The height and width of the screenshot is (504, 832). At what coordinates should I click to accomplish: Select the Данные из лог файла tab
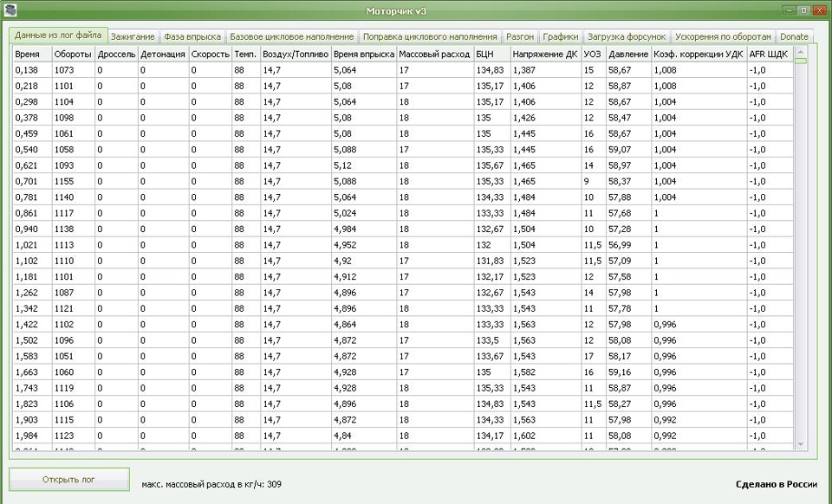58,36
